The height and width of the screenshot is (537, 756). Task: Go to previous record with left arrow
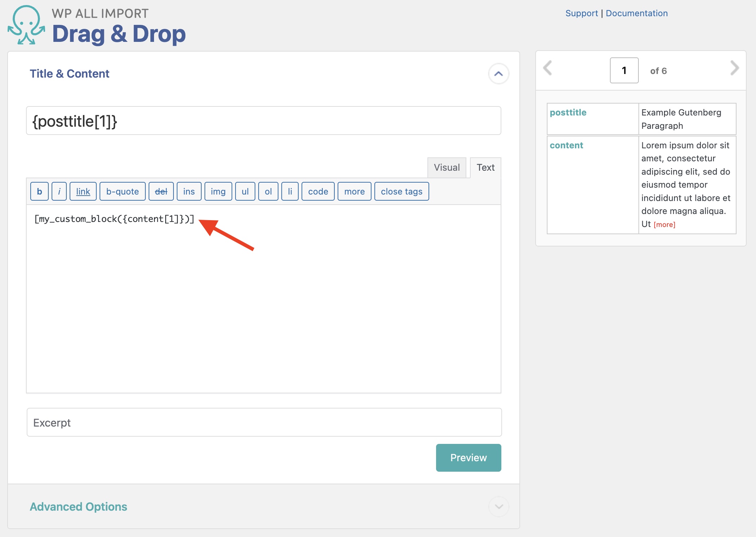[x=548, y=68]
